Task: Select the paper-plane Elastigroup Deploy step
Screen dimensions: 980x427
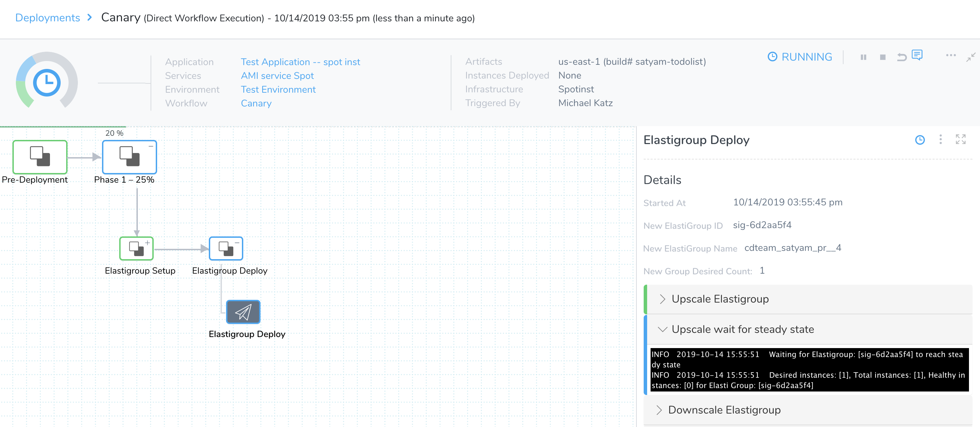Action: pos(243,312)
